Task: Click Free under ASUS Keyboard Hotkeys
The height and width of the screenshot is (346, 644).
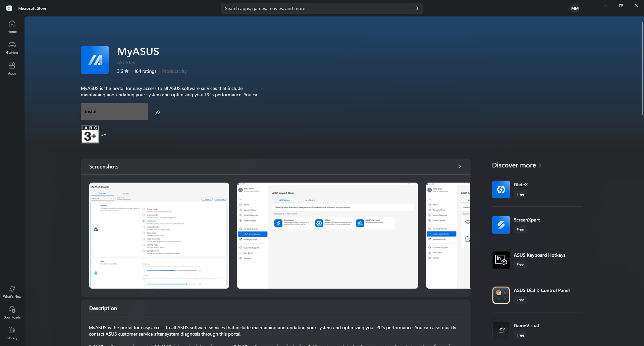Action: [x=521, y=265]
